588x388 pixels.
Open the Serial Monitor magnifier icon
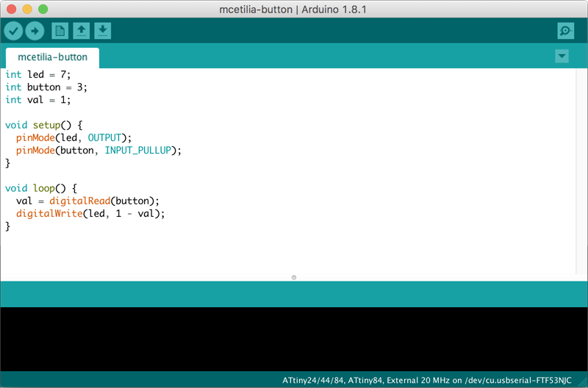565,31
